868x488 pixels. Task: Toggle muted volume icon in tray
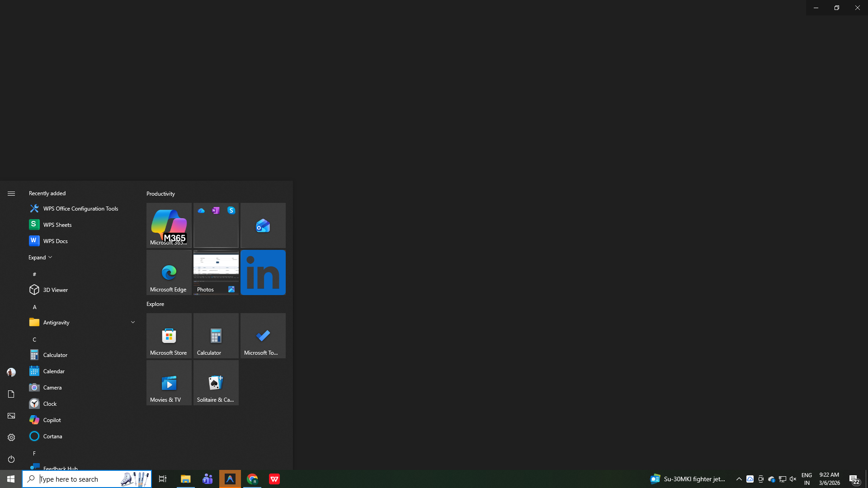point(793,479)
